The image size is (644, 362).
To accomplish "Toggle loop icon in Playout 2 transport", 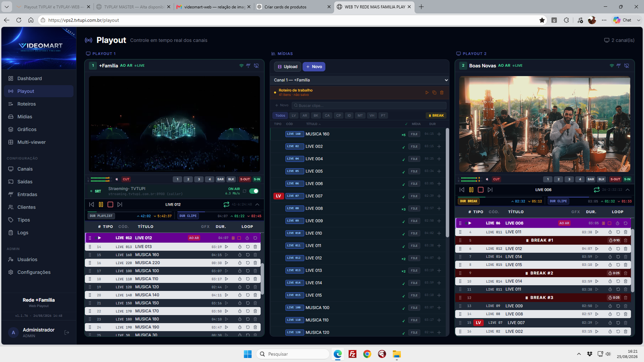I will 597,189.
